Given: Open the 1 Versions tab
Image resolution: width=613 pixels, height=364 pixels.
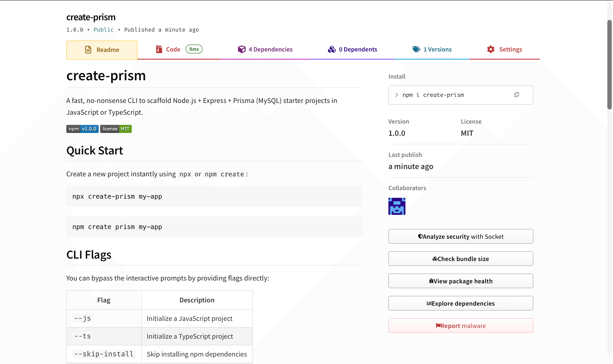Looking at the screenshot, I should pyautogui.click(x=432, y=49).
